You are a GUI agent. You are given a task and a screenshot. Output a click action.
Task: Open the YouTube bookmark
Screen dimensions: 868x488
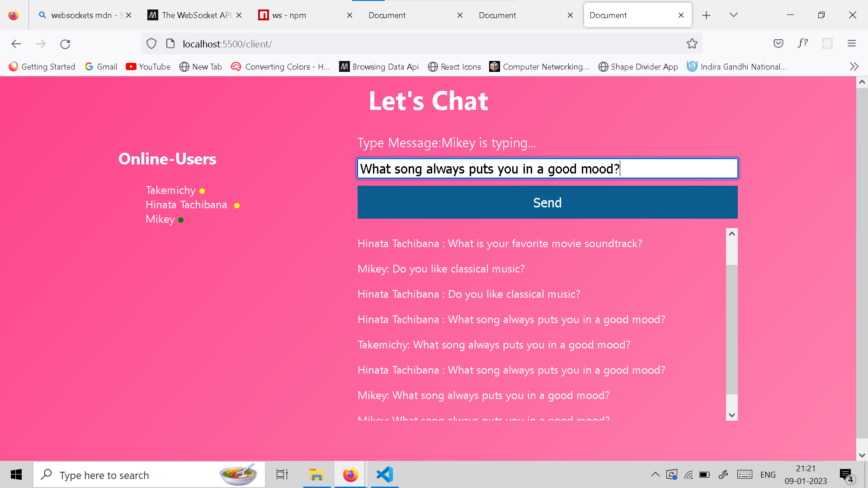click(148, 66)
